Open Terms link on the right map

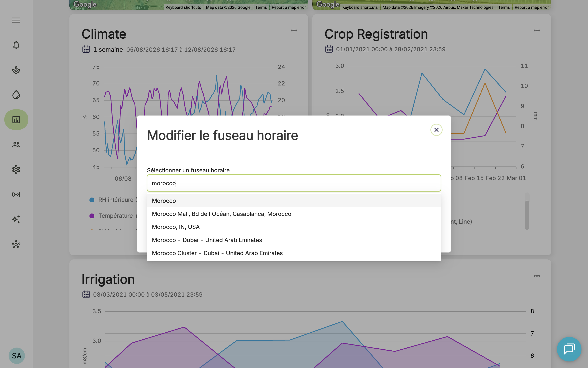coord(504,7)
